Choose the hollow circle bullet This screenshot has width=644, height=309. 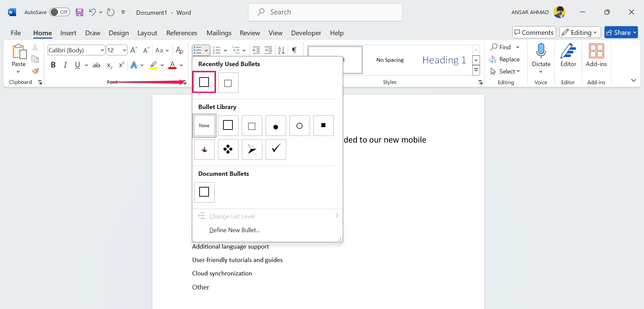pyautogui.click(x=300, y=126)
